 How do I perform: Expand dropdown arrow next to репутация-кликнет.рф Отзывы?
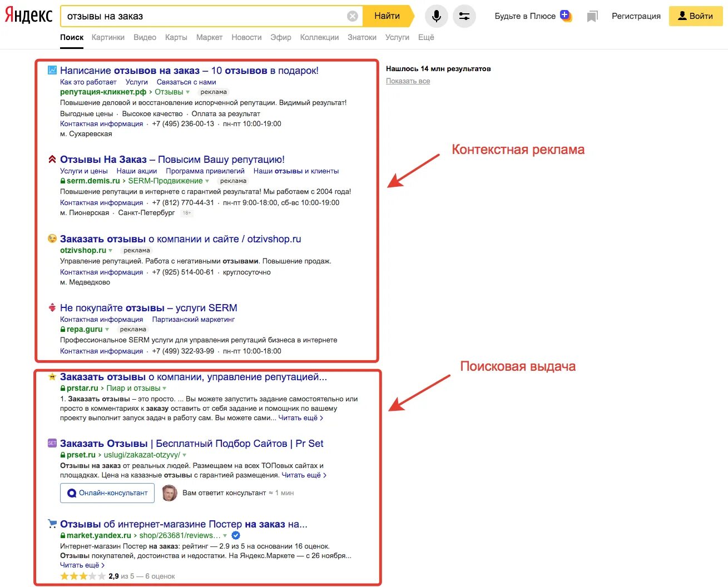[188, 92]
